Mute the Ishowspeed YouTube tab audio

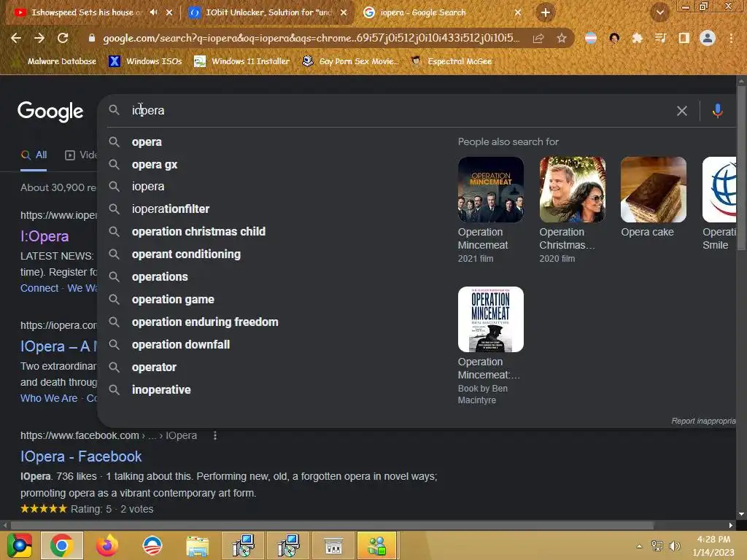pos(153,12)
